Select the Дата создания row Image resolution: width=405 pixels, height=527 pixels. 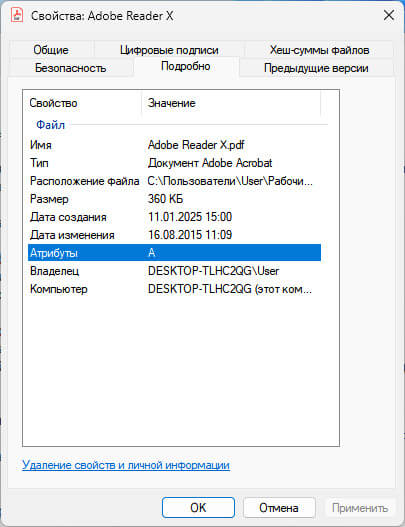174,217
